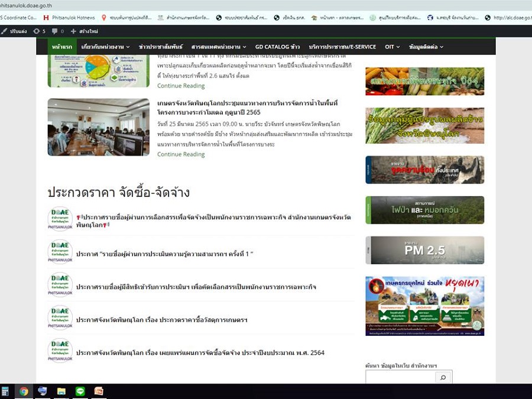Click the pencil customize icon in admin bar
The image size is (532, 399).
pos(4,31)
